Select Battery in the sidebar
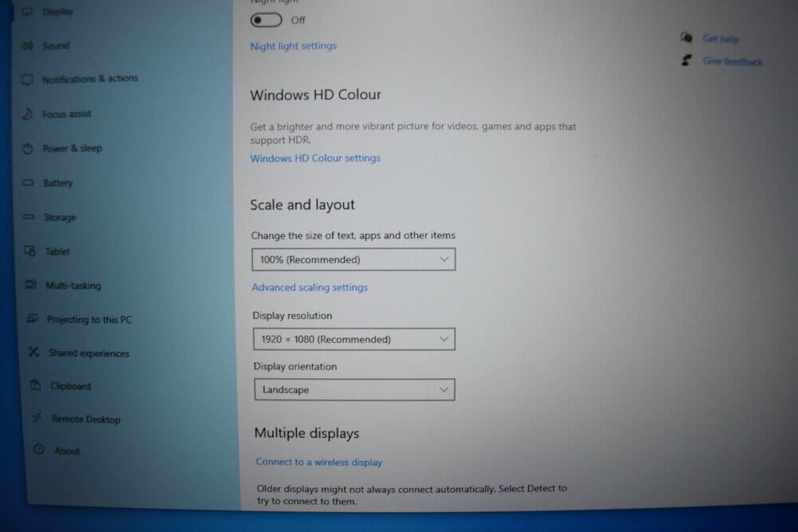The image size is (798, 532). pos(58,183)
